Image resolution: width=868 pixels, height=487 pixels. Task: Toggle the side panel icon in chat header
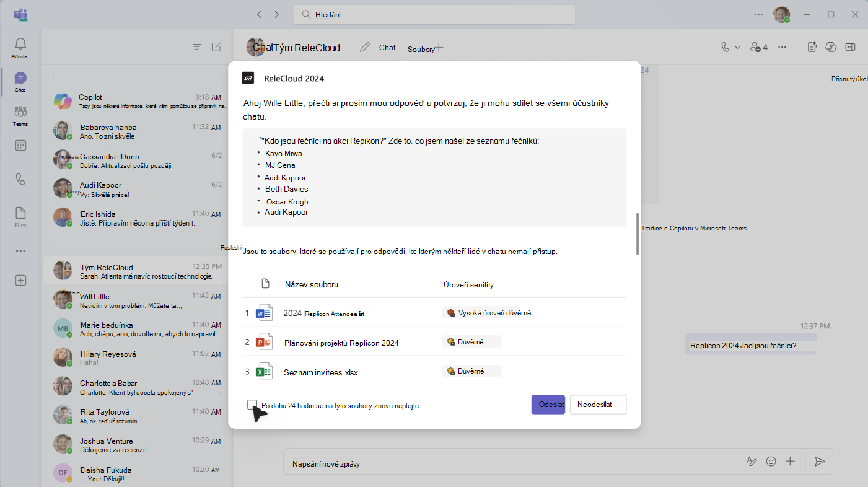pos(851,47)
